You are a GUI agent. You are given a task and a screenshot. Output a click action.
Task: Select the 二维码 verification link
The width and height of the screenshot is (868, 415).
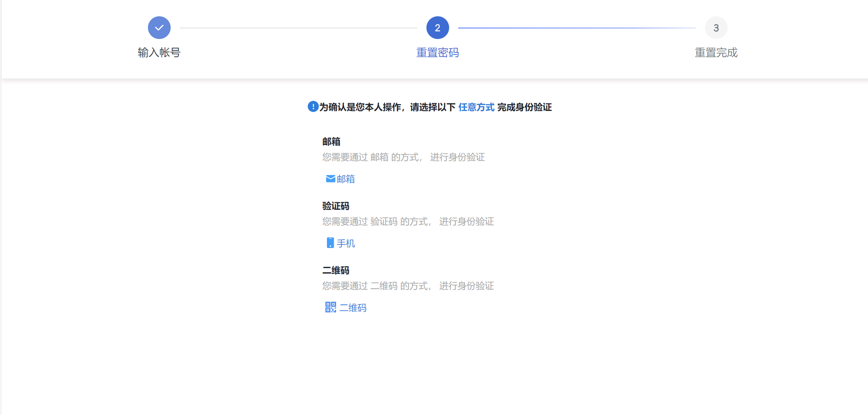pos(353,307)
